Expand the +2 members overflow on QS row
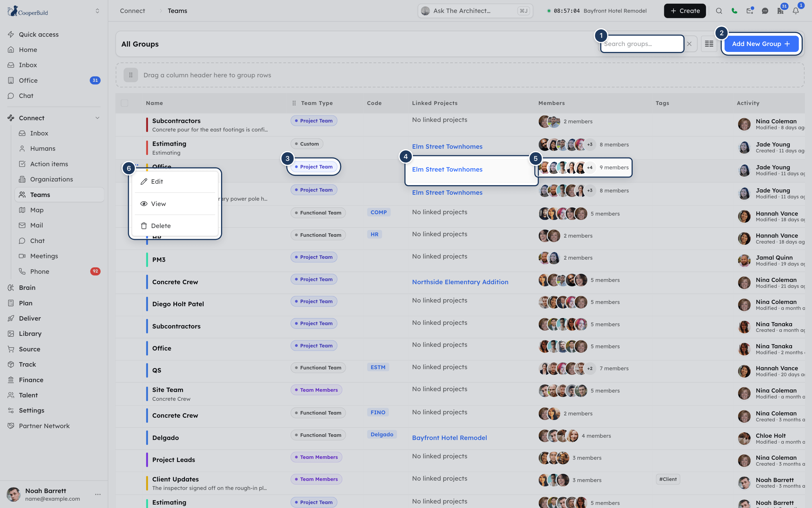This screenshot has height=508, width=812. click(590, 368)
